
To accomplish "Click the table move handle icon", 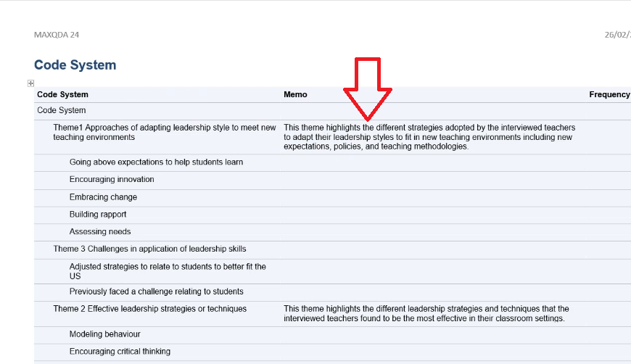I will [30, 83].
